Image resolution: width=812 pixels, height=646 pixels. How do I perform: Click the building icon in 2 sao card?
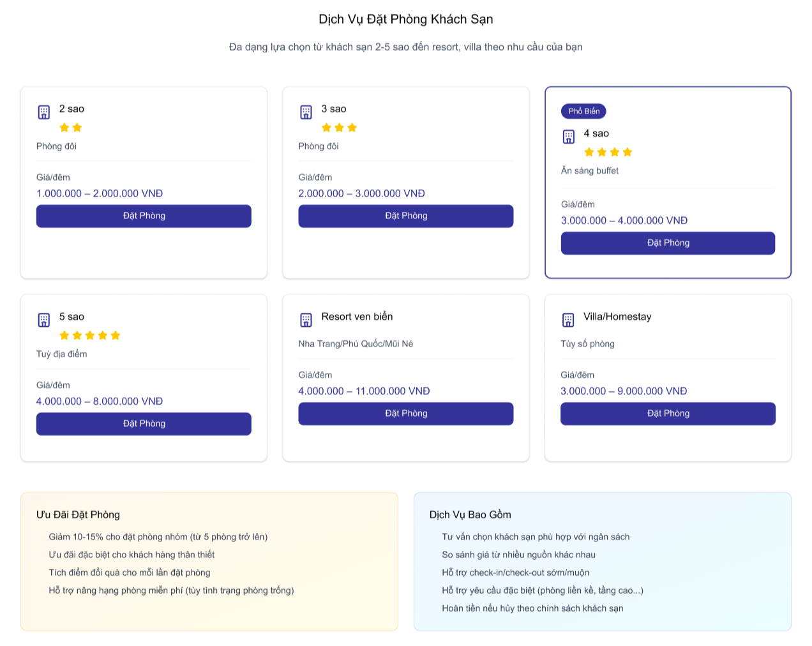43,112
